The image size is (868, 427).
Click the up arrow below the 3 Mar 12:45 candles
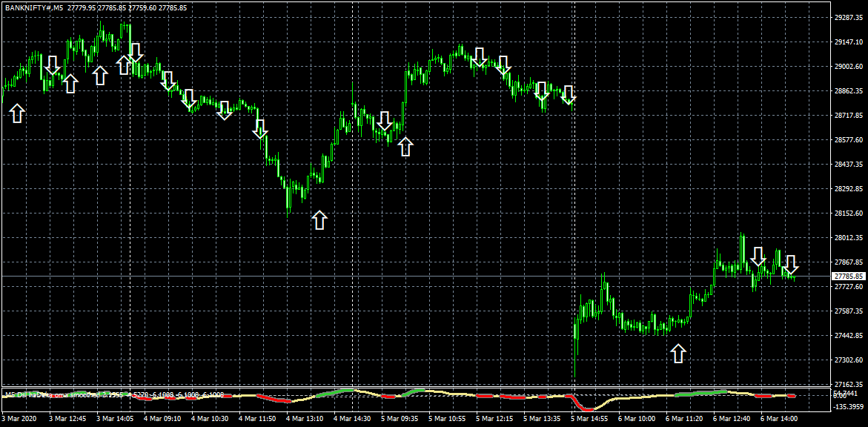[x=70, y=84]
